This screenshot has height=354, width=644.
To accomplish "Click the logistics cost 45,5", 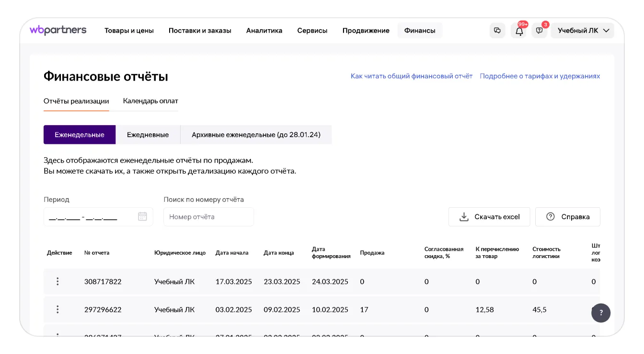I will pos(540,309).
